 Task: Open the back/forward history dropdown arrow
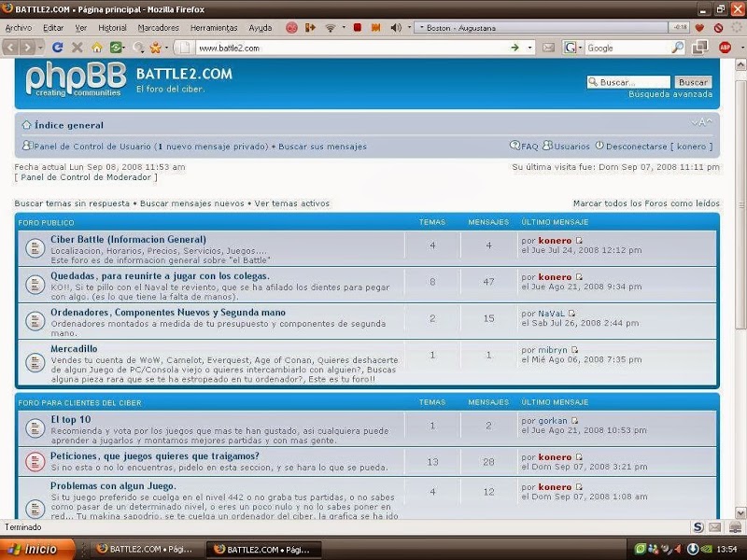pyautogui.click(x=40, y=48)
